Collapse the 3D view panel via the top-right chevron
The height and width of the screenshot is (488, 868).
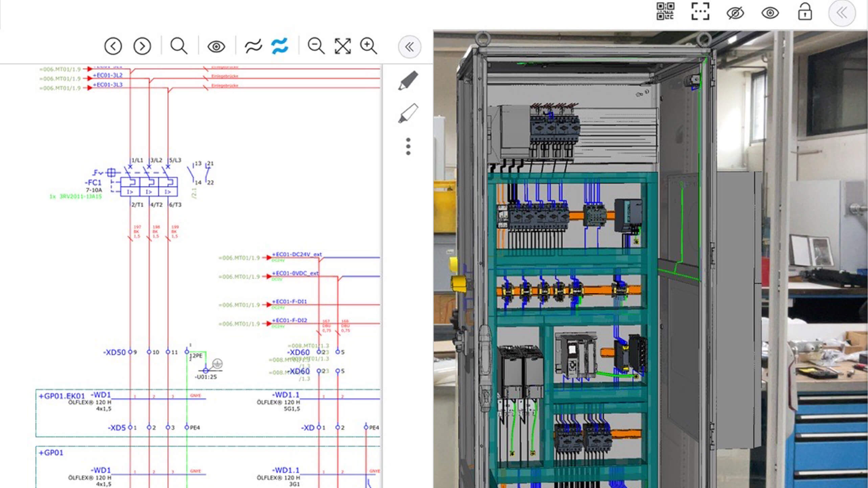tap(842, 13)
